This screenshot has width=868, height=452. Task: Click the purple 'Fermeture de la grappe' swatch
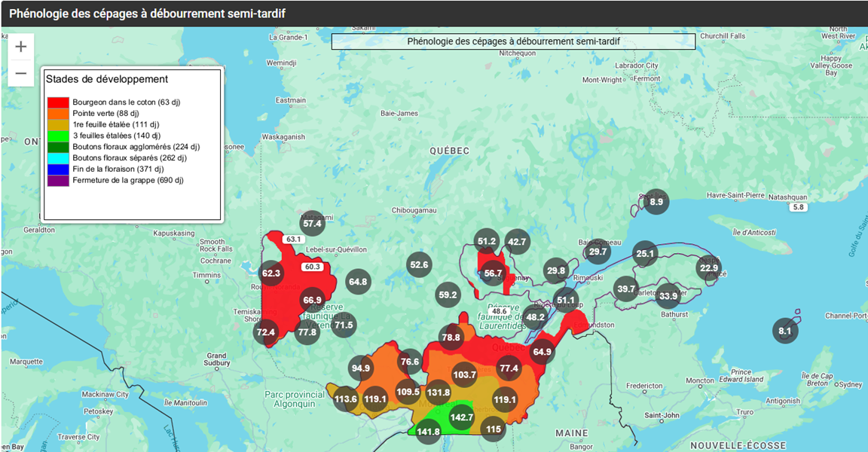coord(58,180)
